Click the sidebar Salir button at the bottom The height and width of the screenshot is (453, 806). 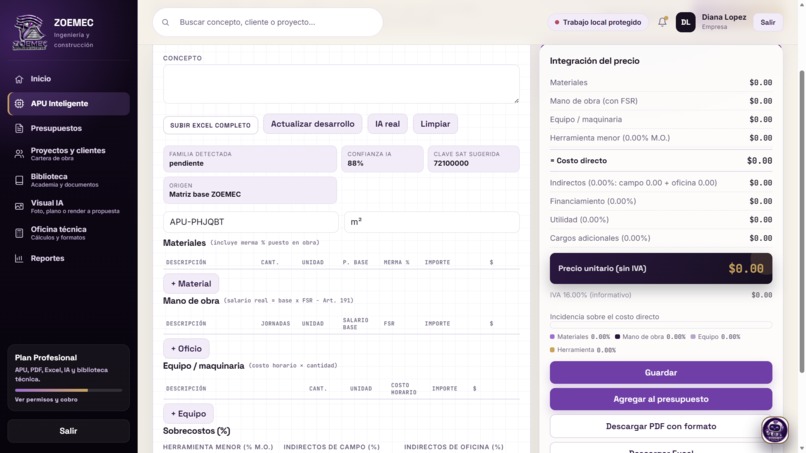68,431
